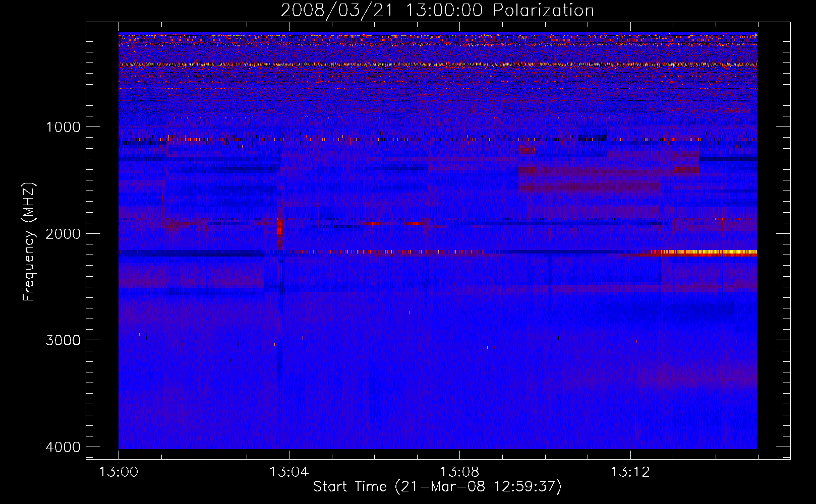The image size is (816, 504).
Task: Select the "Start Time (21-Mar-08 12:59:37)" axis label
Action: [x=437, y=487]
